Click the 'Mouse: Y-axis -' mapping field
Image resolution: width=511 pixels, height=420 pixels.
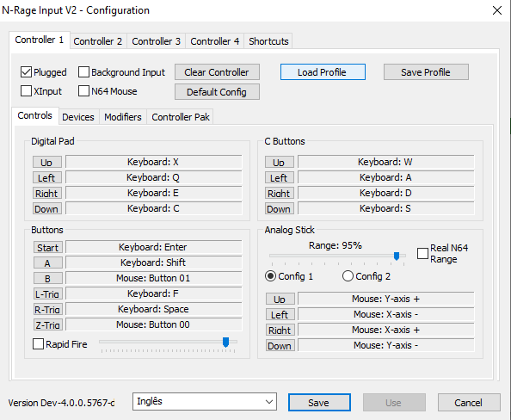tap(386, 345)
